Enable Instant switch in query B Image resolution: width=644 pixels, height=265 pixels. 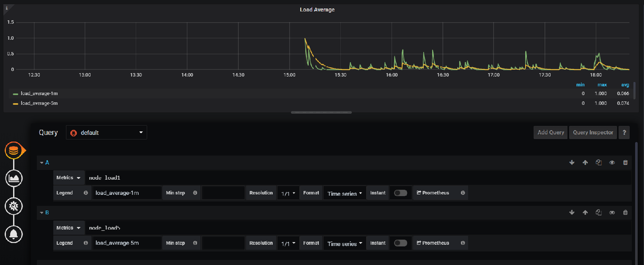click(400, 243)
